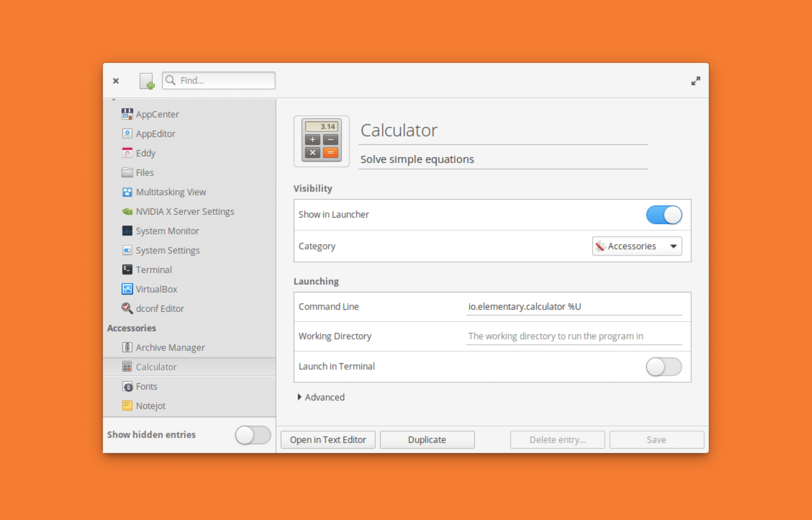Select the dconf Editor entry

(189, 308)
